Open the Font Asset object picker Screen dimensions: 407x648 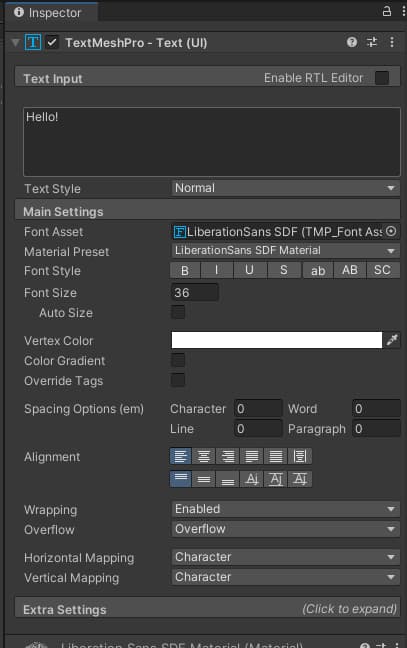point(391,231)
